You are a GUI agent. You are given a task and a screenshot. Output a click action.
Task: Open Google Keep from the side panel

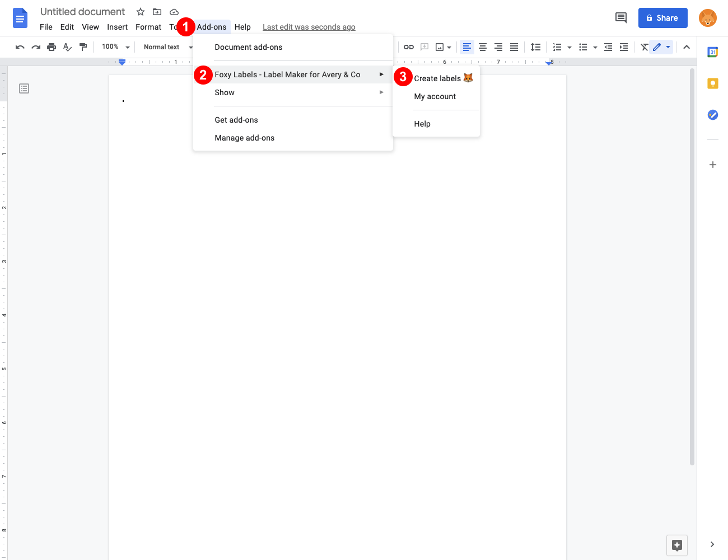(x=712, y=83)
